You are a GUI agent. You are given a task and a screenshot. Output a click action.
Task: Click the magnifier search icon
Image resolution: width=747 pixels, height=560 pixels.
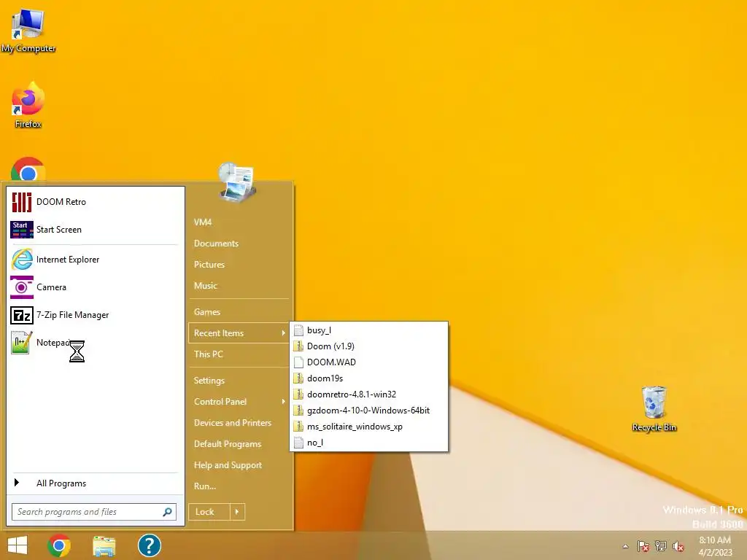167,512
